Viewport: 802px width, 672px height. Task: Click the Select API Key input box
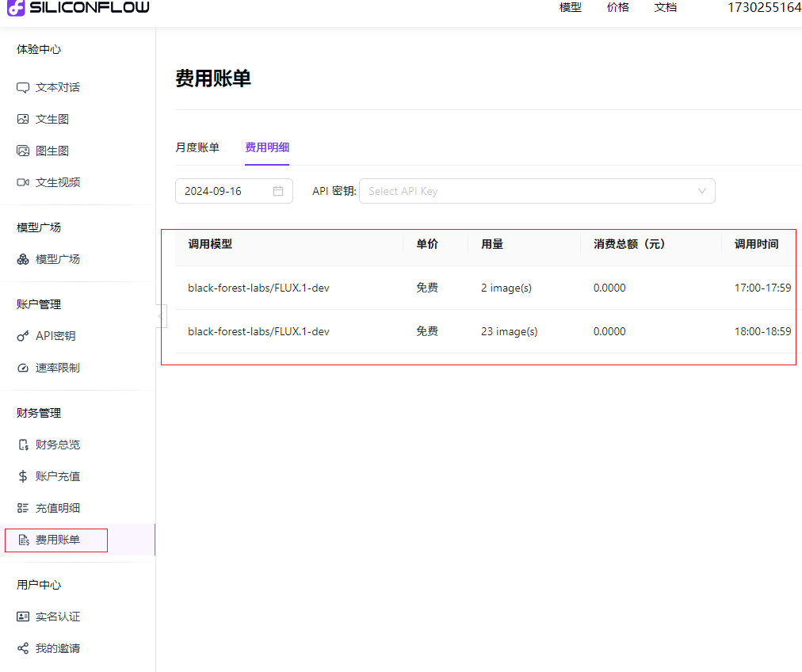(x=537, y=191)
